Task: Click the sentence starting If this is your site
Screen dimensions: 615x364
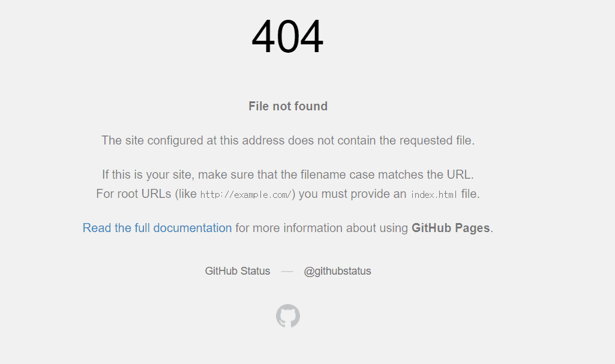Action: click(x=288, y=175)
